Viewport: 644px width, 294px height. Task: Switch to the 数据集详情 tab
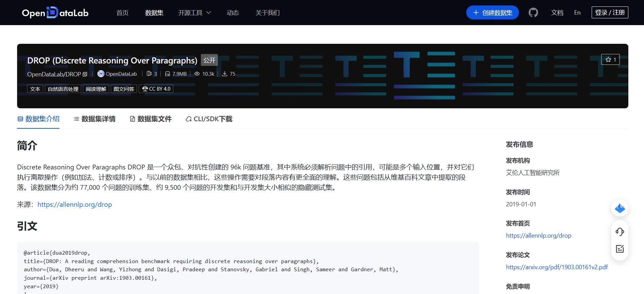tap(94, 119)
